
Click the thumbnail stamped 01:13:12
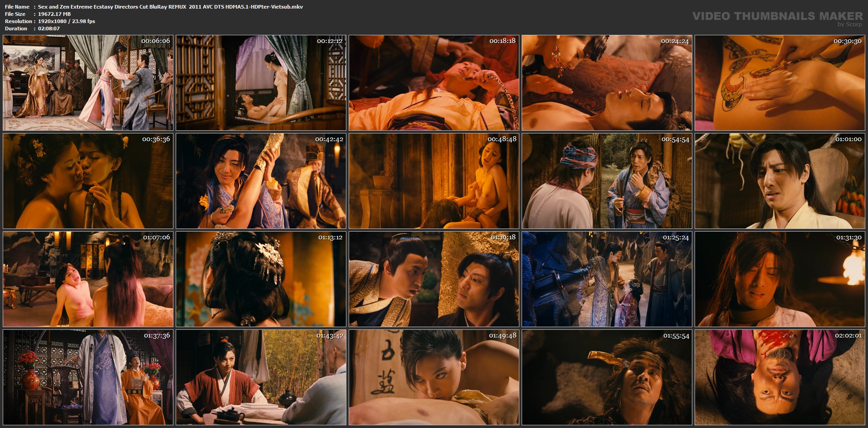pyautogui.click(x=261, y=279)
